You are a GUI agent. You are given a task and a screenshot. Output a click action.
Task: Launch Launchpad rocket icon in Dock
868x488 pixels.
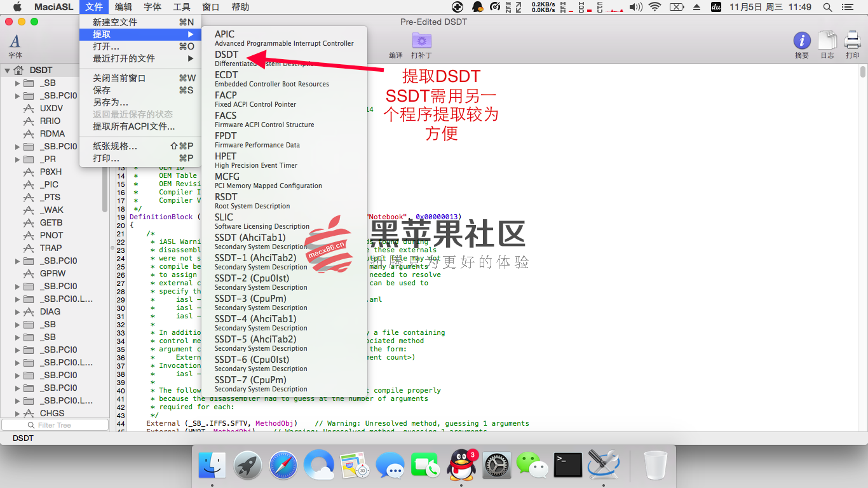coord(247,465)
